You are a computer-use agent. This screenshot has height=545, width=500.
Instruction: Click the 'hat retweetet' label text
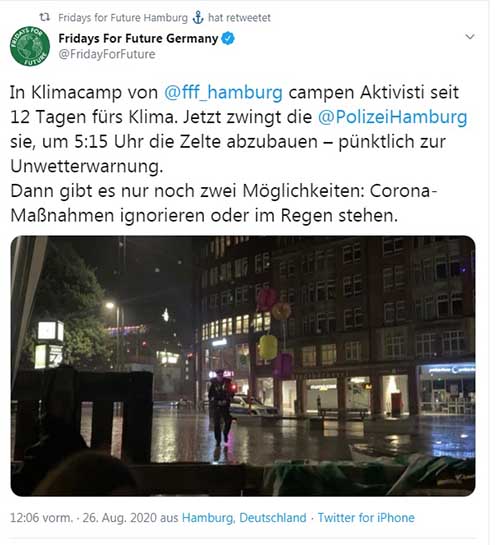[x=239, y=17]
